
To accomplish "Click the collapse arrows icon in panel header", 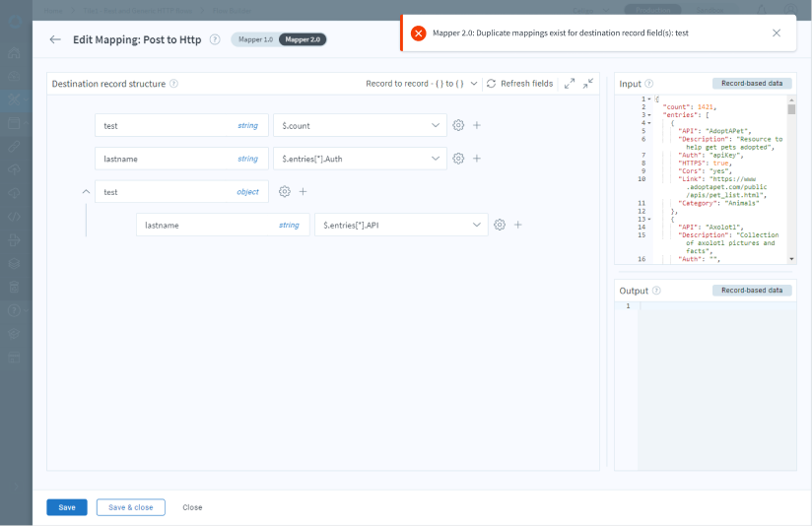I will (x=588, y=84).
